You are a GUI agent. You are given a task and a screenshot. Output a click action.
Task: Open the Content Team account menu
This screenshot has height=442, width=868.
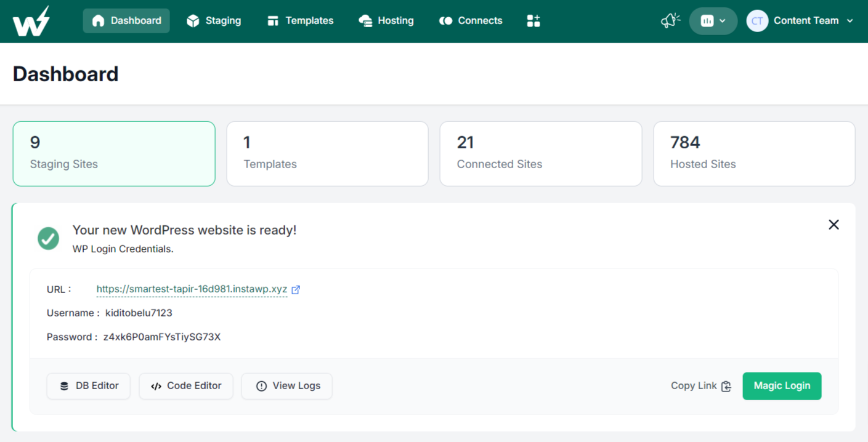click(x=800, y=21)
